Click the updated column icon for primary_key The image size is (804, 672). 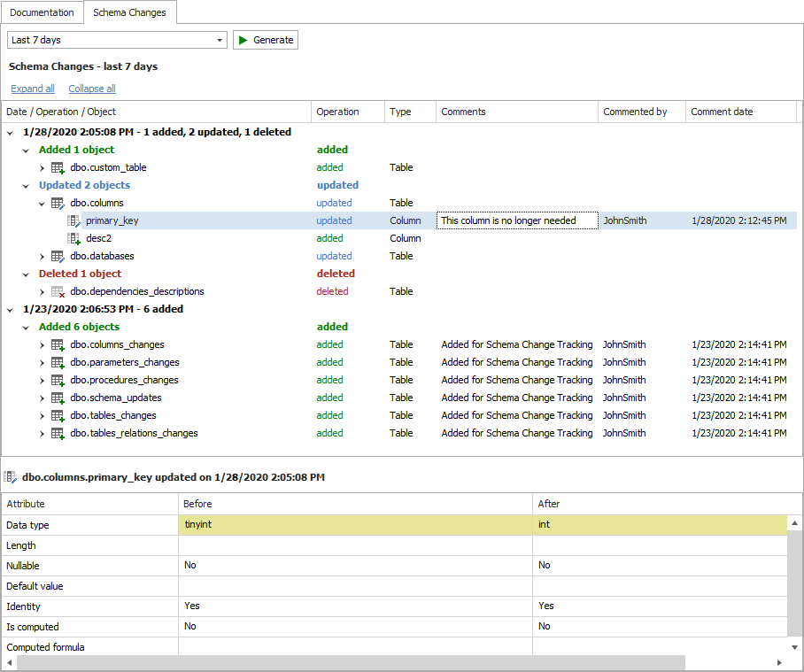74,220
